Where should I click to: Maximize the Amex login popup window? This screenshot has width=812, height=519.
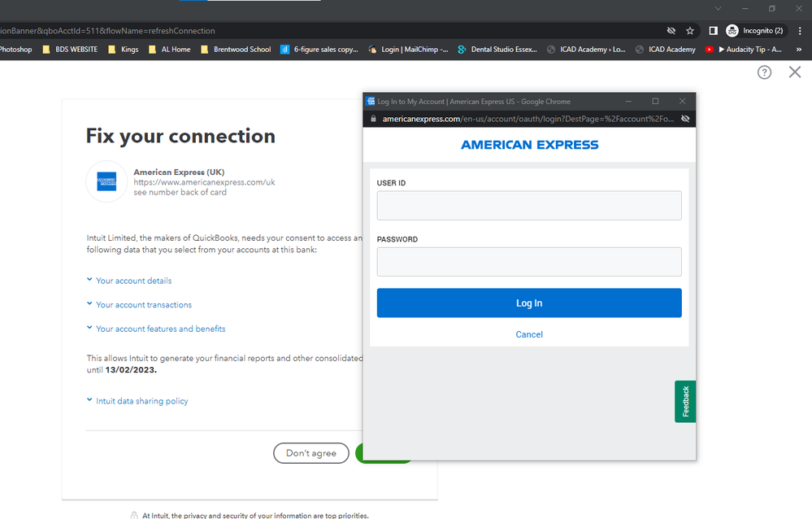click(655, 101)
